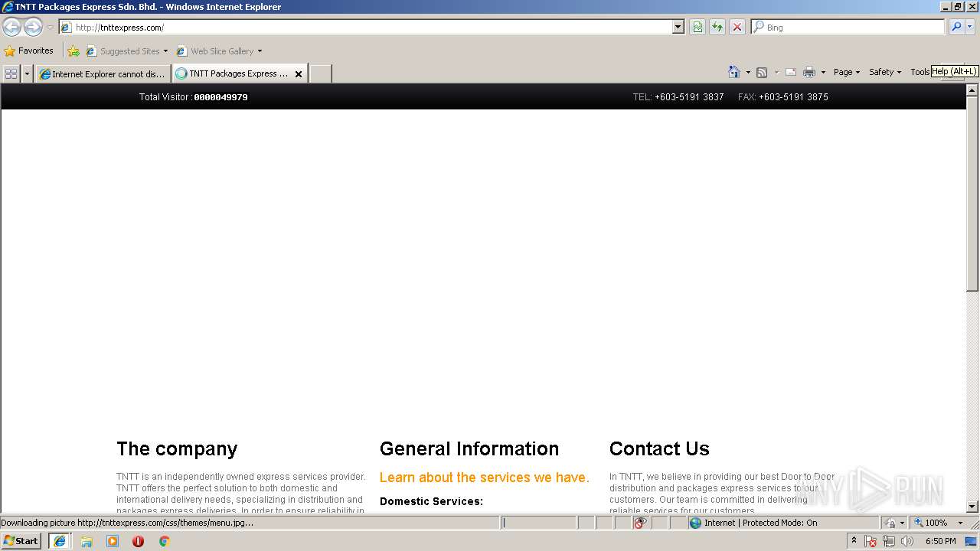Image resolution: width=980 pixels, height=551 pixels.
Task: Click the 'Contact Us' heading
Action: click(659, 448)
